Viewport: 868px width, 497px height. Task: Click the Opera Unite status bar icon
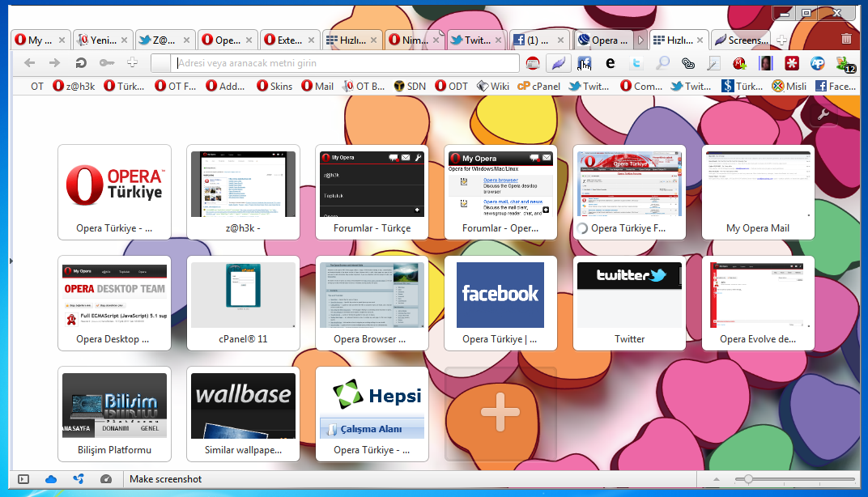(79, 478)
